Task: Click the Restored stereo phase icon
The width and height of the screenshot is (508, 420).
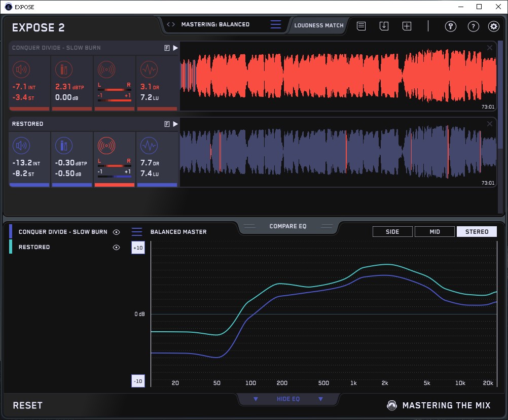Action: [x=106, y=146]
